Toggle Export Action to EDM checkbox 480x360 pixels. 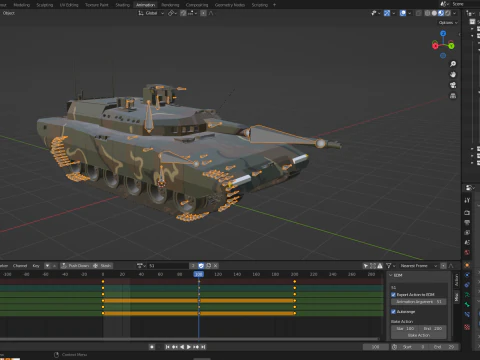(x=393, y=295)
